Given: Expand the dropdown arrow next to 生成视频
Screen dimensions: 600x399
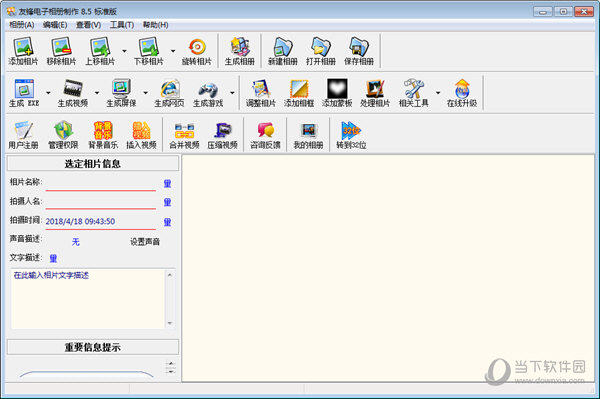Looking at the screenshot, I should pos(97,93).
